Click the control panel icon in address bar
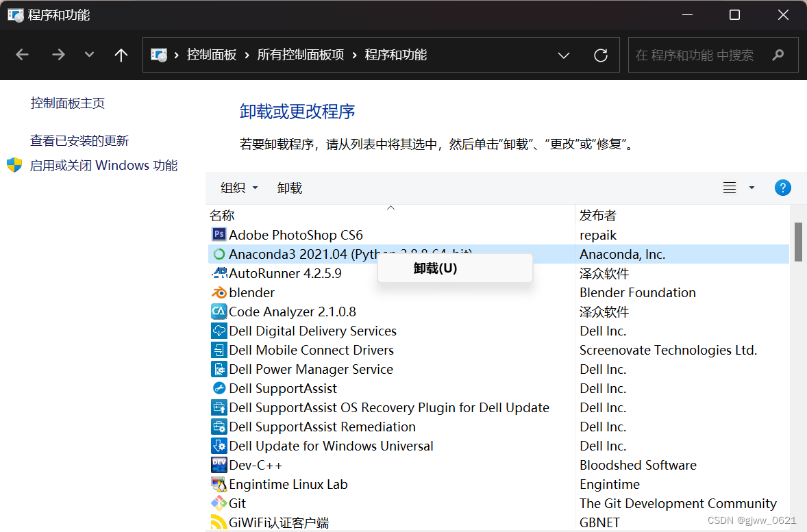Viewport: 807px width, 532px height. coord(158,55)
